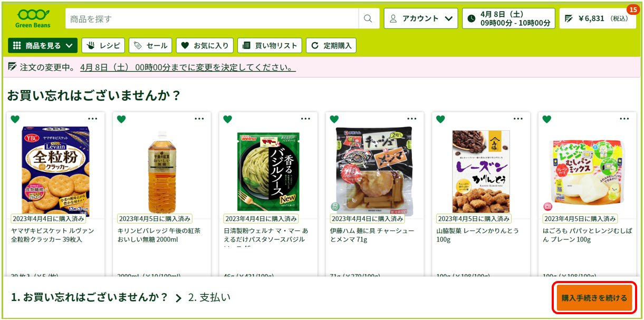This screenshot has height=320, width=644.
Task: Open the cart showing ¥6,831
Action: pos(598,18)
